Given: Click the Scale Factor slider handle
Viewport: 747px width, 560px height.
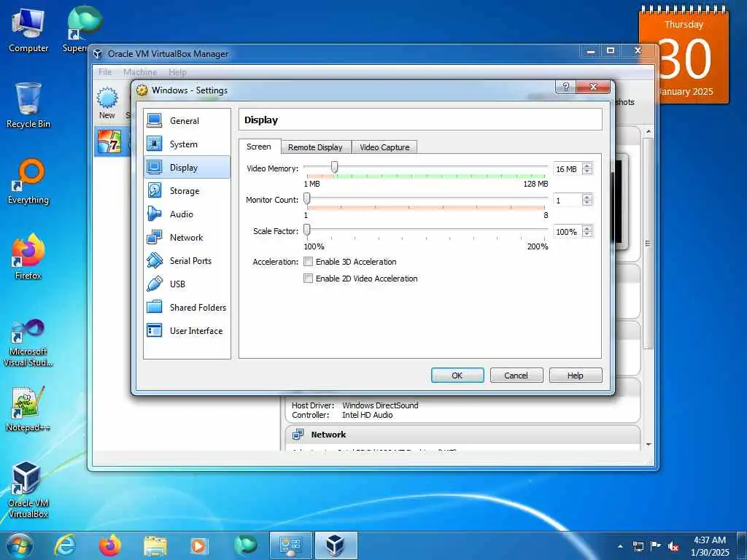Looking at the screenshot, I should pos(307,230).
